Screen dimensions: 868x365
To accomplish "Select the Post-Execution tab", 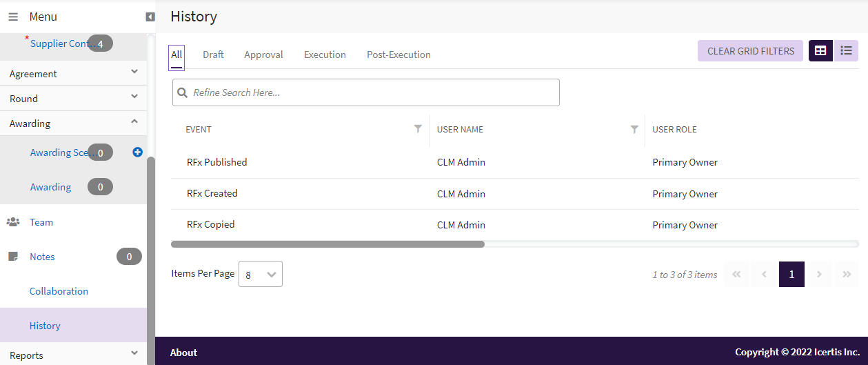I will [398, 55].
